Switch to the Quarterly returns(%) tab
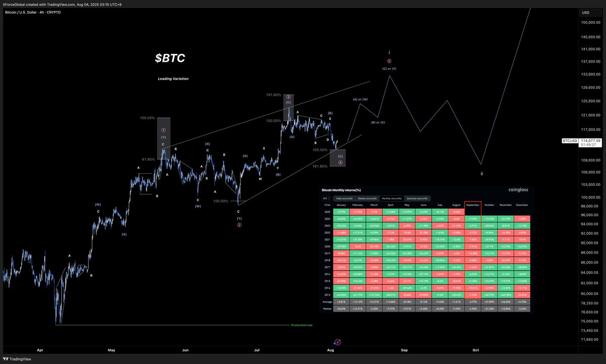This screenshot has width=606, height=364. (x=417, y=198)
